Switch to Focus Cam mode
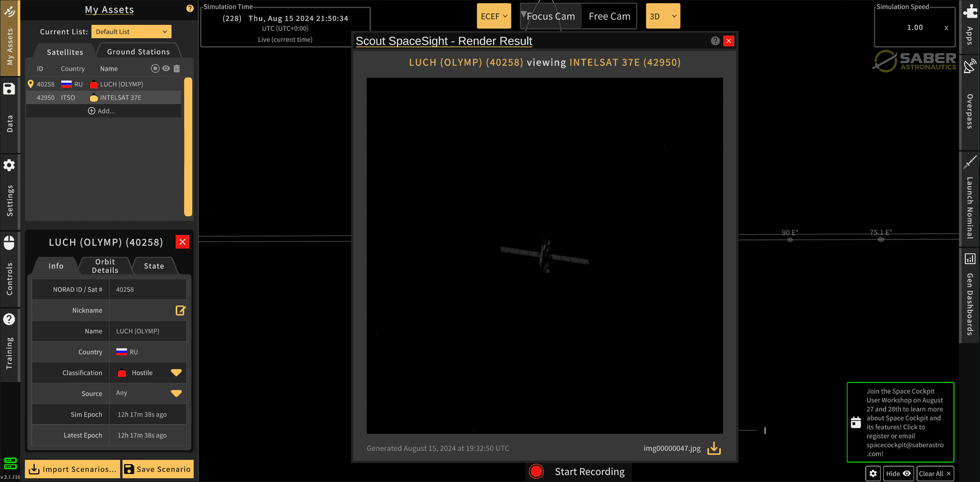The image size is (980, 482). pos(551,16)
